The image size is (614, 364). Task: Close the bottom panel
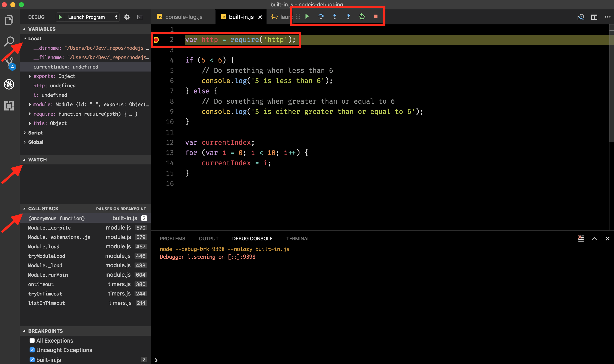(607, 238)
